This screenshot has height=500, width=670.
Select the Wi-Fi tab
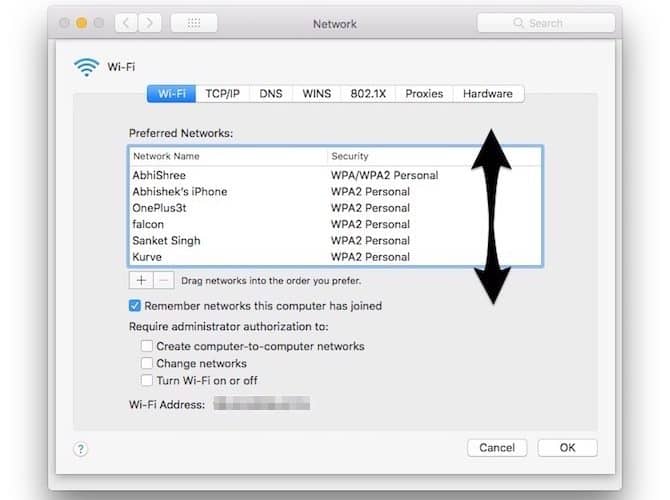pos(171,94)
